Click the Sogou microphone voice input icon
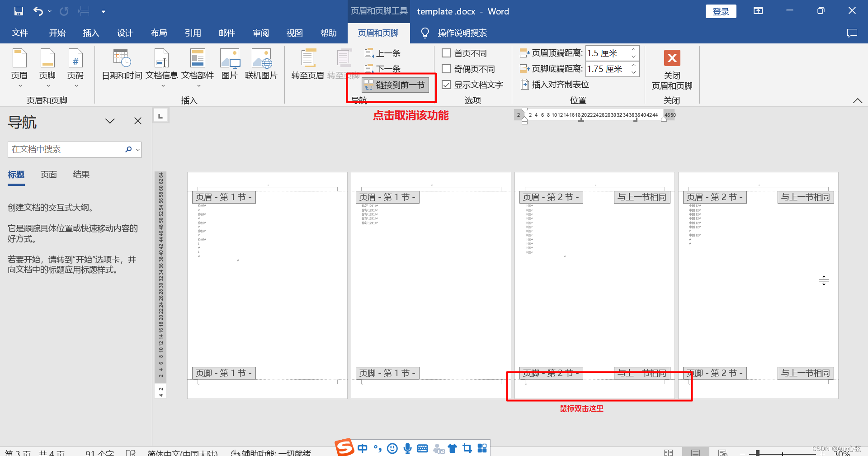This screenshot has width=868, height=456. [407, 448]
